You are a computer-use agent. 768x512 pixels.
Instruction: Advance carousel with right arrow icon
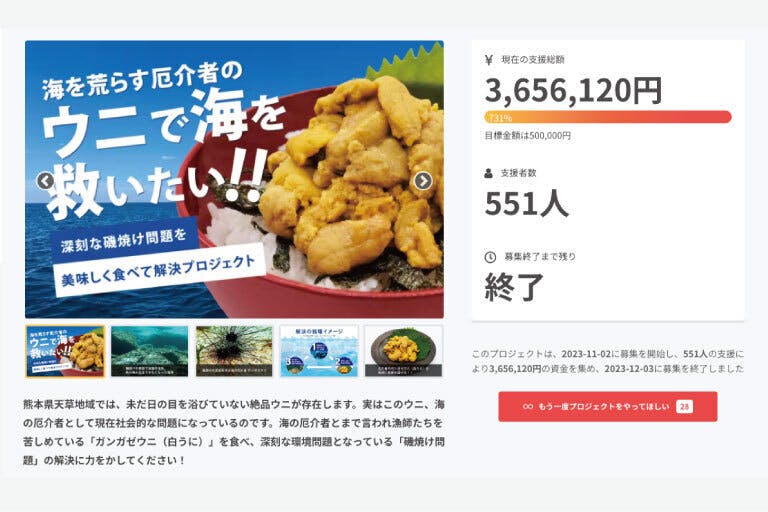[x=423, y=181]
